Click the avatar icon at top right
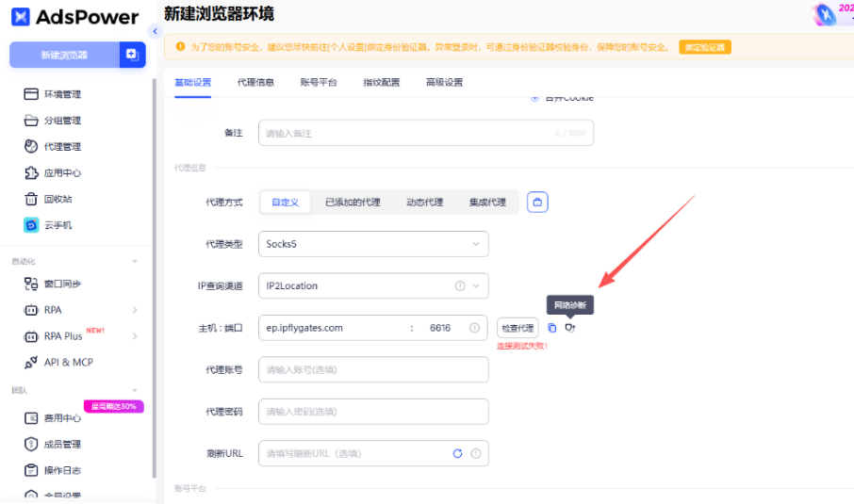 824,14
